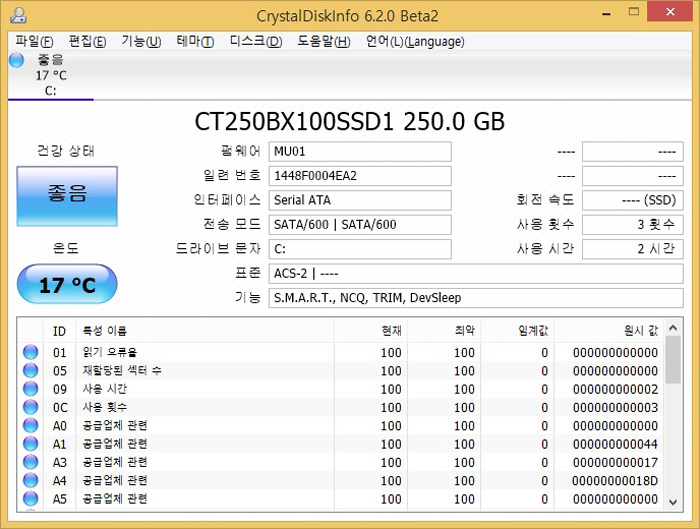Click the status orb for attribute A0
This screenshot has width=700, height=529.
pyautogui.click(x=30, y=425)
